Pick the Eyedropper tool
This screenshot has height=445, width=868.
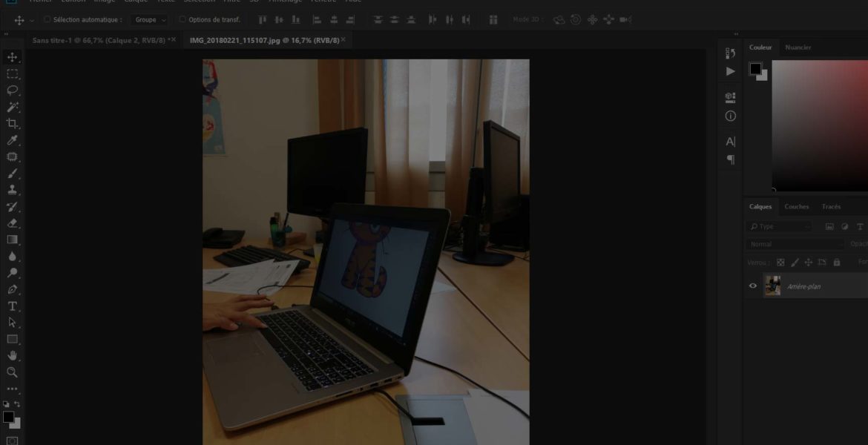13,140
